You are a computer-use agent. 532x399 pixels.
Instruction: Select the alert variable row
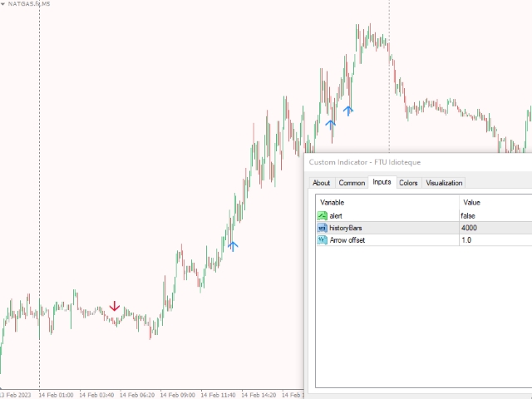[x=424, y=216]
